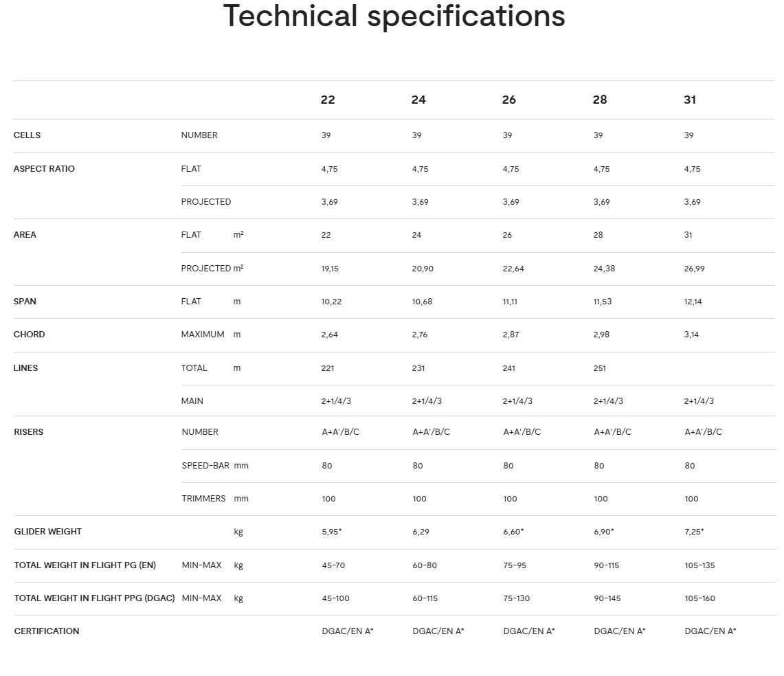Screen dimensions: 784x676
Task: Click the Technical specifications heading
Action: (x=394, y=16)
